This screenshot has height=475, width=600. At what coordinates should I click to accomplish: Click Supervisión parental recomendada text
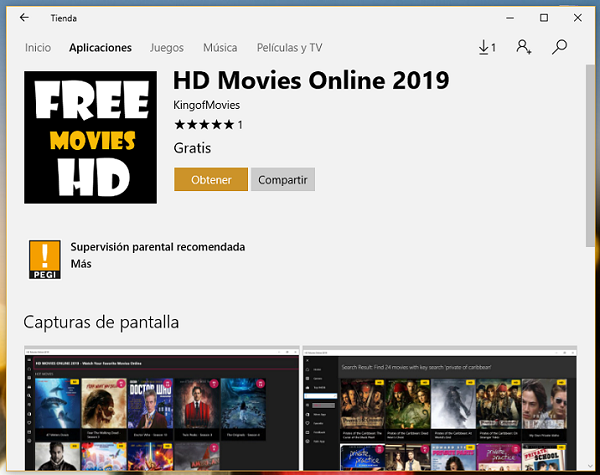pyautogui.click(x=158, y=247)
